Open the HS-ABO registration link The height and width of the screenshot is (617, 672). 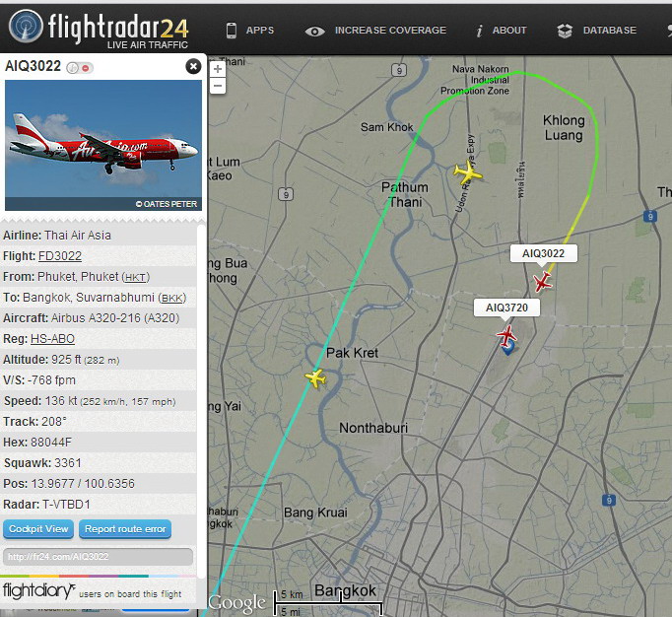click(x=52, y=339)
